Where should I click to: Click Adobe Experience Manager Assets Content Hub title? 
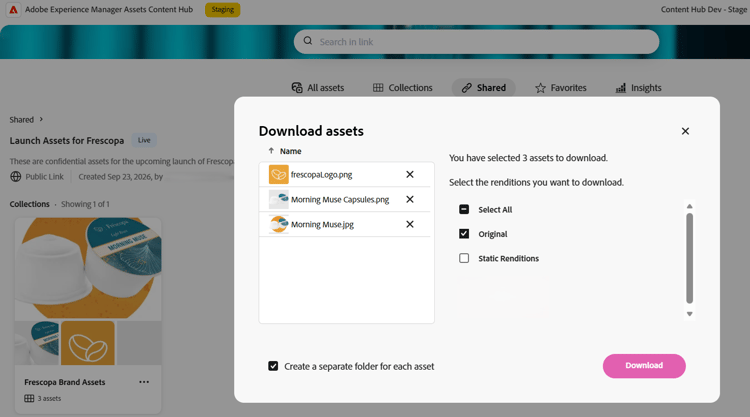coord(109,10)
